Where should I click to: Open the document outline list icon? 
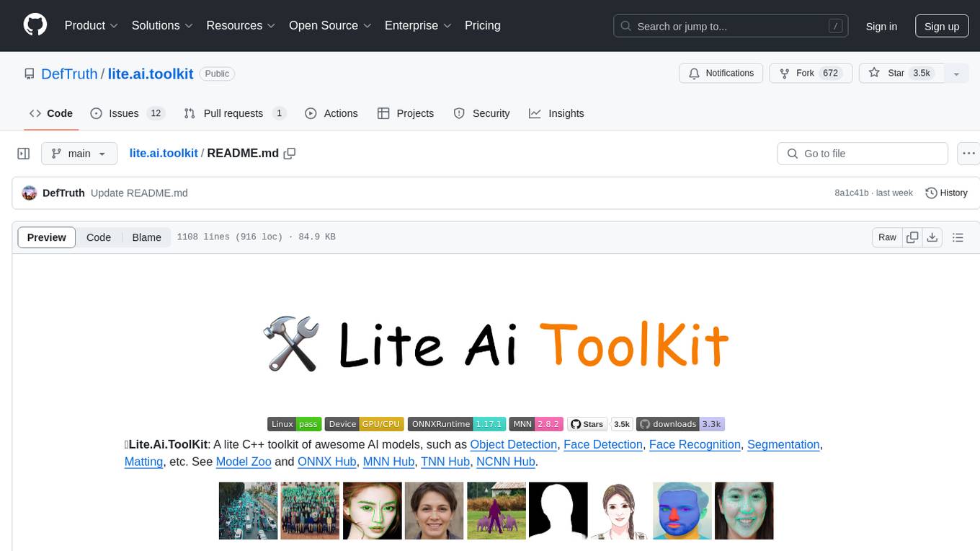tap(958, 237)
